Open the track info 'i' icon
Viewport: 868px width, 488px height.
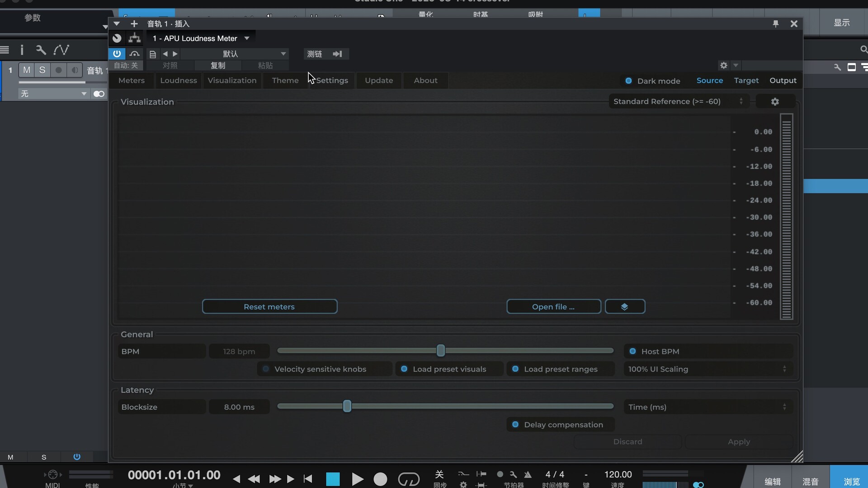(22, 50)
